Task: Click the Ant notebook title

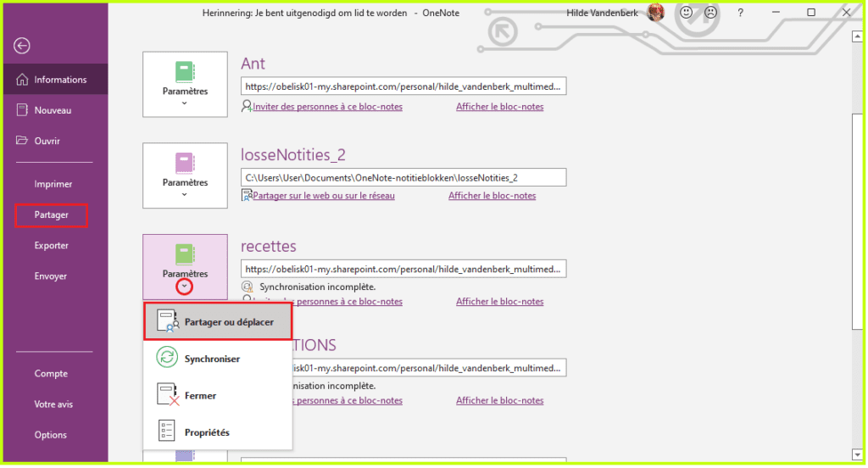Action: tap(253, 64)
